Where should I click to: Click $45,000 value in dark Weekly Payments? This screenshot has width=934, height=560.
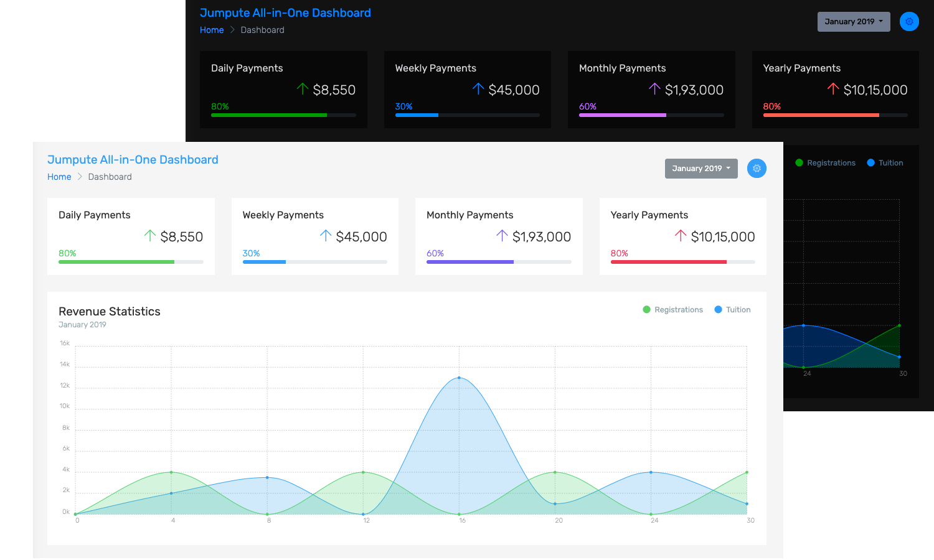[514, 90]
